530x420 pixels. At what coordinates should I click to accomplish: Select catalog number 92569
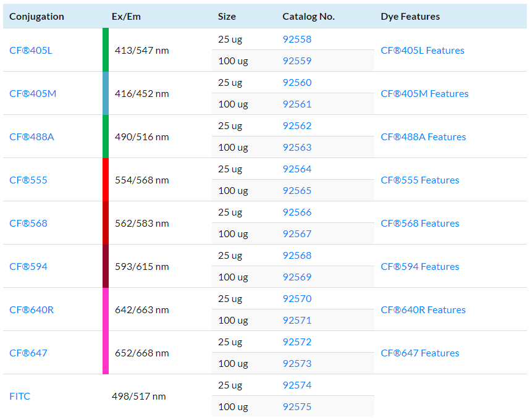point(297,277)
